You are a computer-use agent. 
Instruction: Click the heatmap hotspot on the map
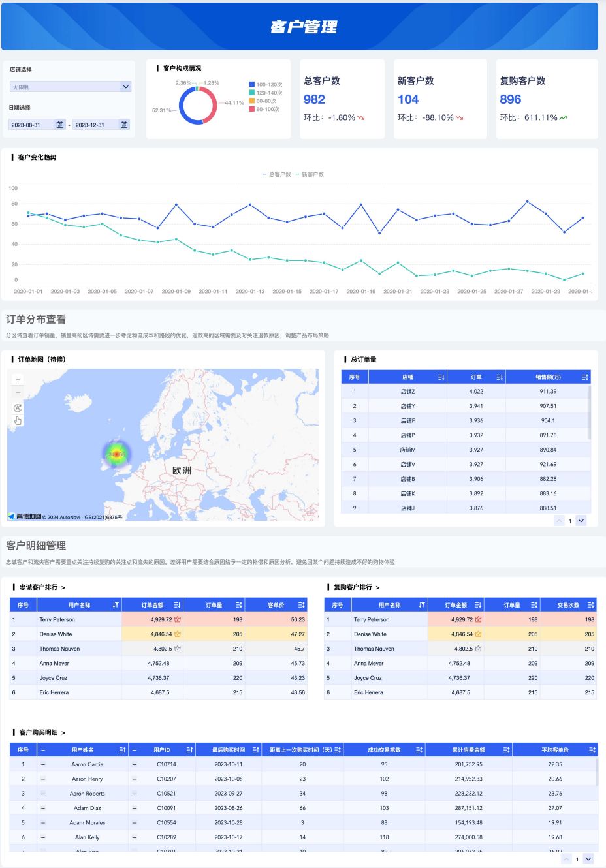pos(116,454)
